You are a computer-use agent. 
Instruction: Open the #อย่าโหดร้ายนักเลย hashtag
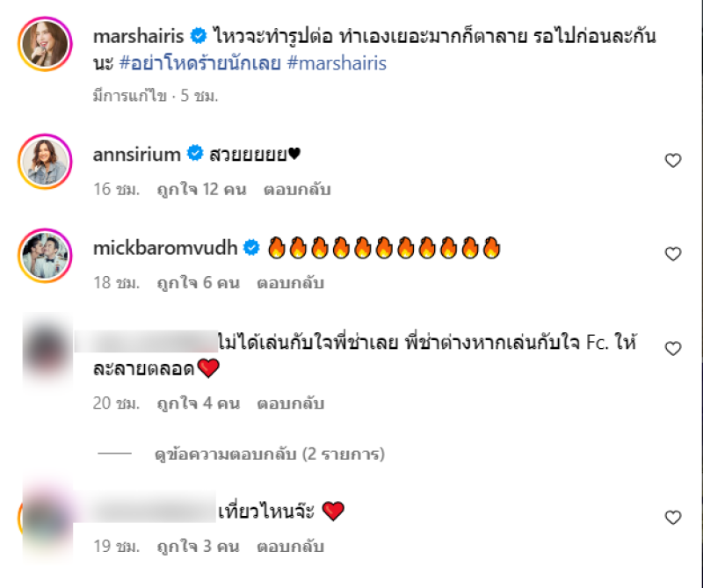(200, 63)
